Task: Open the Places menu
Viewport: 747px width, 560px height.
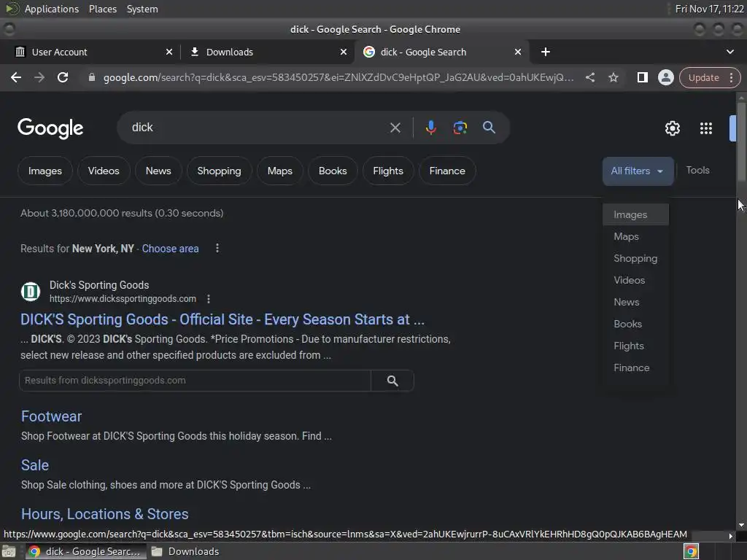Action: click(102, 9)
